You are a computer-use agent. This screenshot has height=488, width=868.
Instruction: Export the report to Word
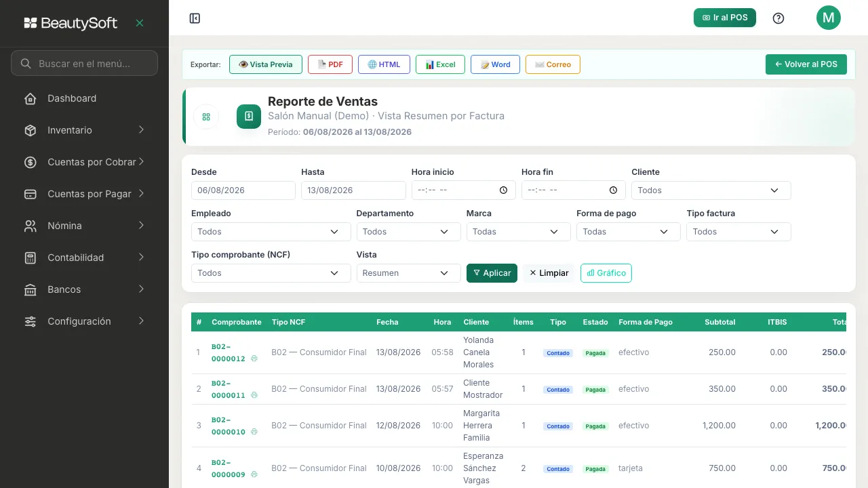coord(495,64)
